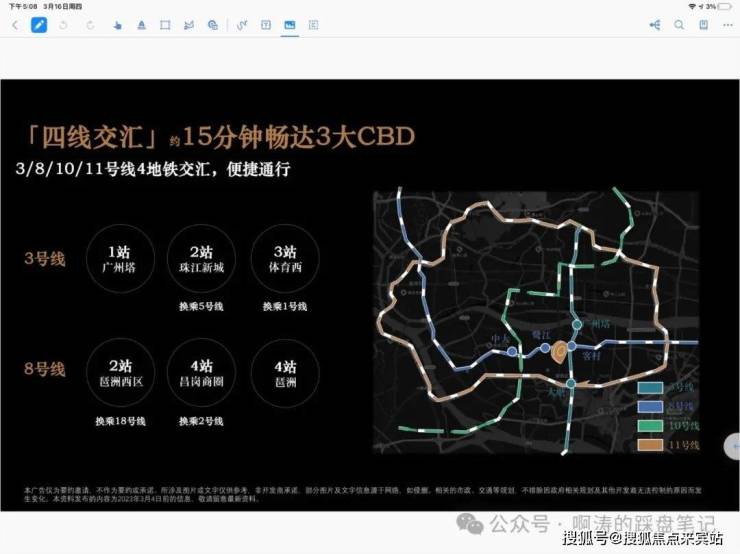
Task: Expand the side panel arrow handle
Action: click(x=733, y=446)
